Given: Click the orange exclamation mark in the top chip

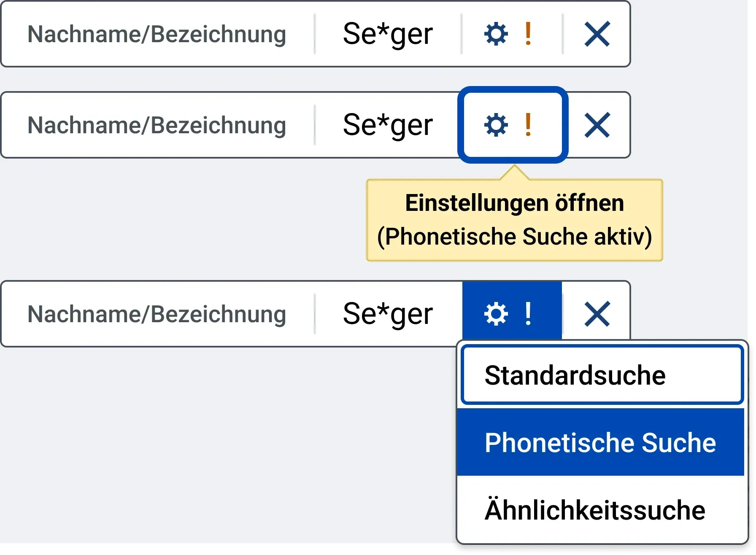Looking at the screenshot, I should [528, 34].
